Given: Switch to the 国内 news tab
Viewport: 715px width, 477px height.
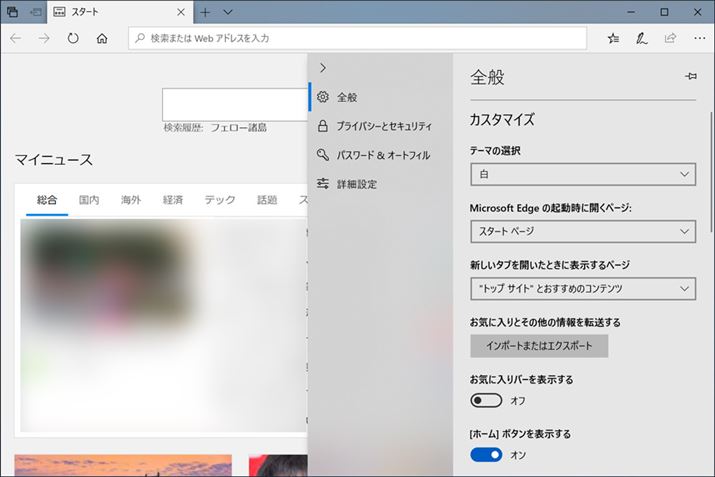Looking at the screenshot, I should click(x=89, y=200).
